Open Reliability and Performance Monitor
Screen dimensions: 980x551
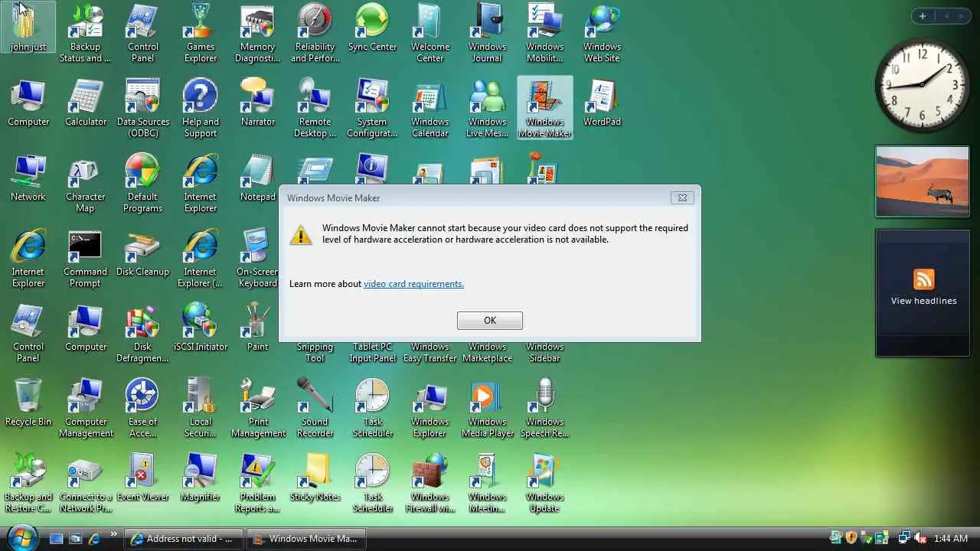[x=315, y=33]
